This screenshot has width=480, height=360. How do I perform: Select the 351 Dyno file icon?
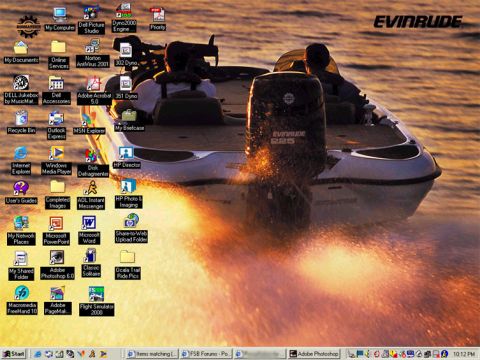click(x=126, y=88)
